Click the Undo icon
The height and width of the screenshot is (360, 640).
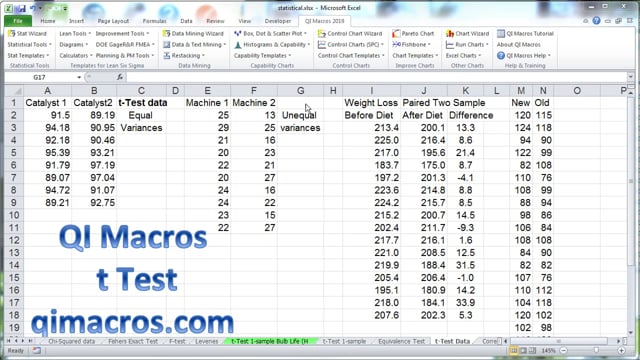[33, 8]
